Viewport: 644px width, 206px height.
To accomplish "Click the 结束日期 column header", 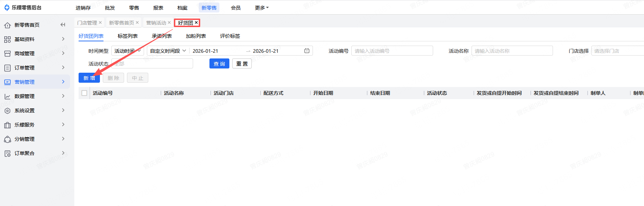I will [380, 93].
